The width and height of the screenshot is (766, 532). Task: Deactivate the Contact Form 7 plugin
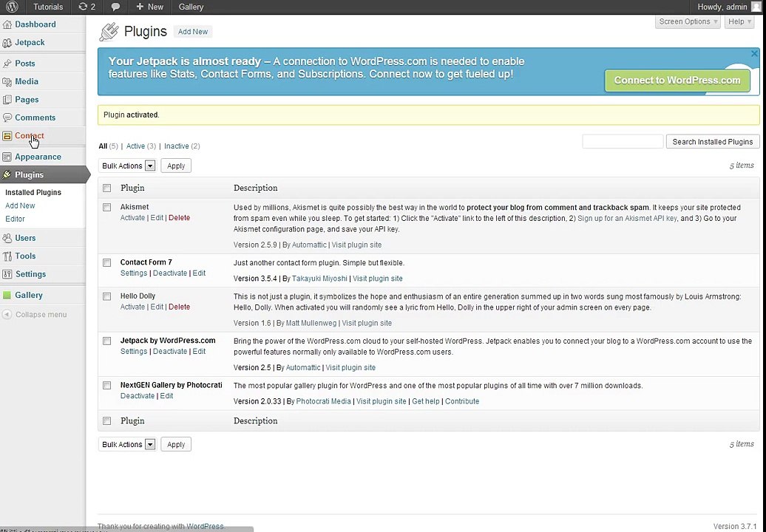coord(170,273)
